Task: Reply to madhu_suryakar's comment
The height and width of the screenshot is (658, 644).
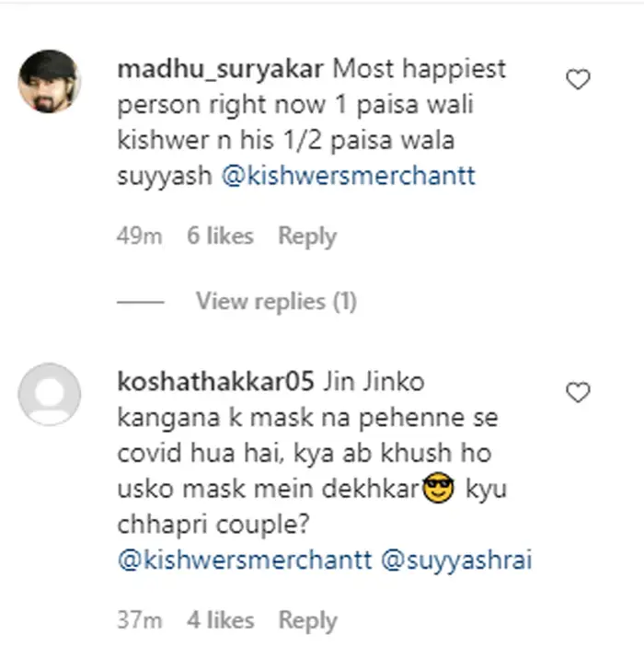Action: (x=307, y=237)
